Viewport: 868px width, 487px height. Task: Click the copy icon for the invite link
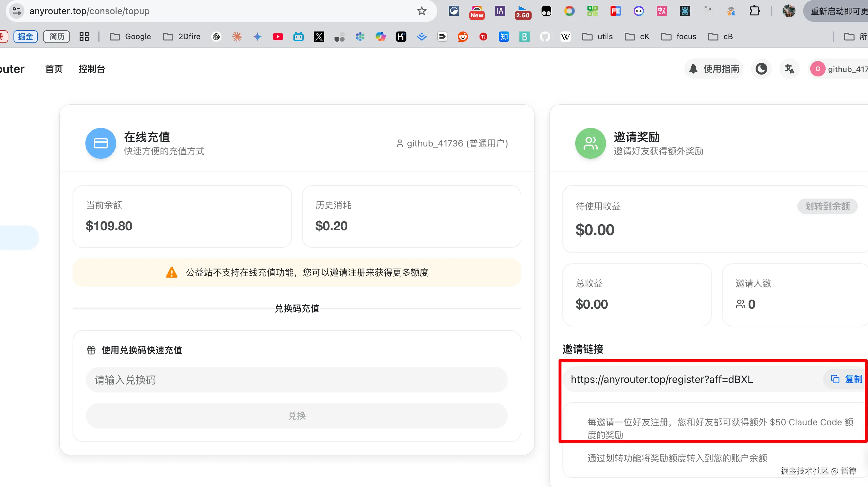(835, 379)
